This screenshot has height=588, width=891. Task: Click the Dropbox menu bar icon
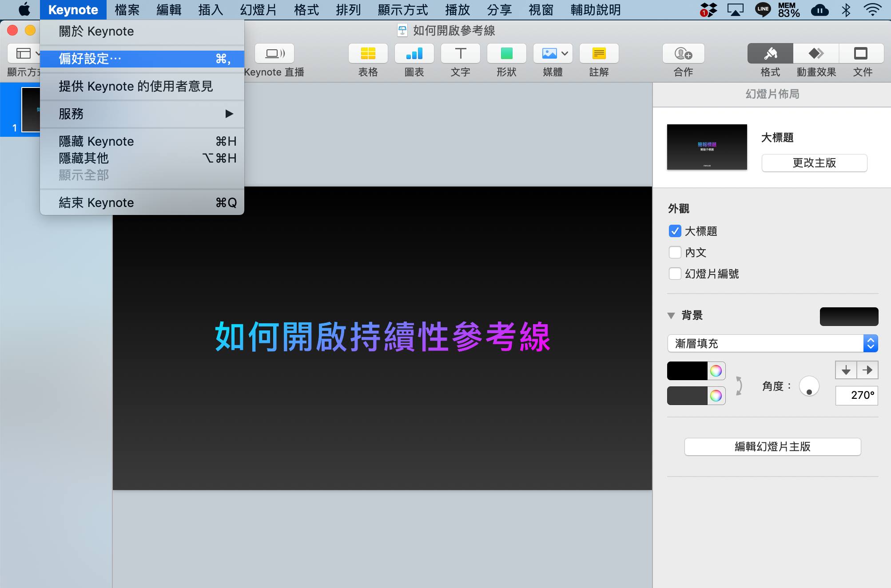708,9
